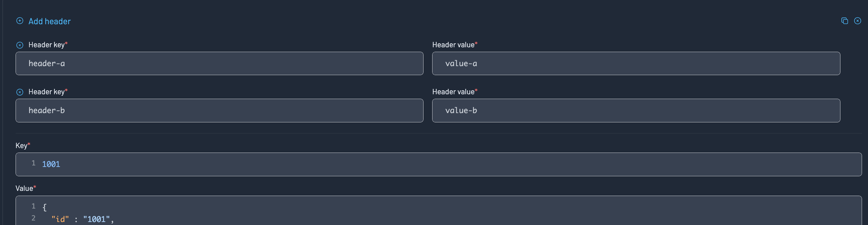868x225 pixels.
Task: Click the "id" property name in the JSON
Action: coord(60,219)
